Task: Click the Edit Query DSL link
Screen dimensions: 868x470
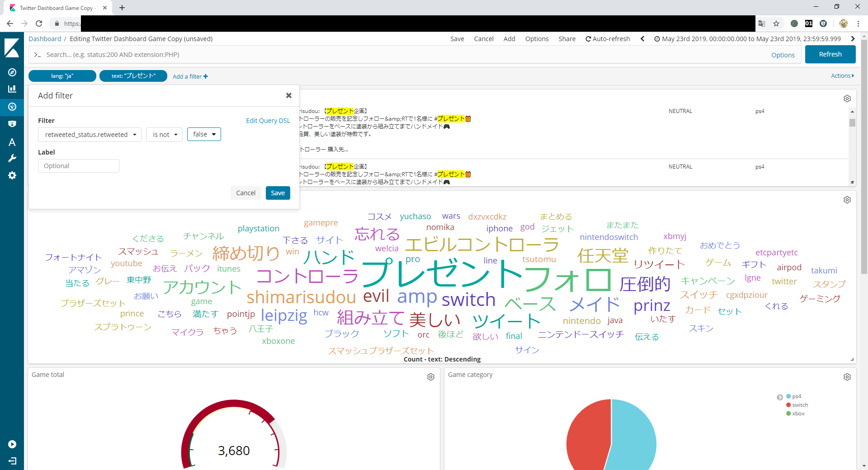Action: [x=268, y=121]
